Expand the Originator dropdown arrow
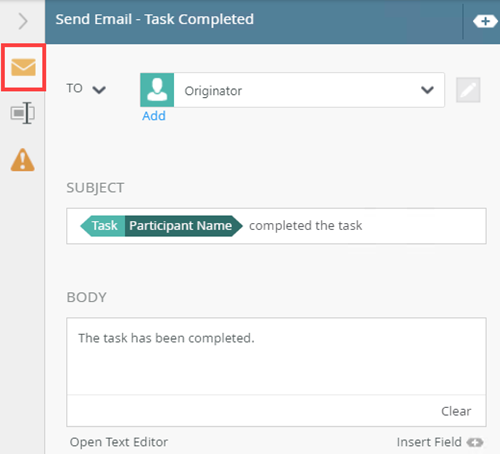The width and height of the screenshot is (500, 454). point(427,90)
